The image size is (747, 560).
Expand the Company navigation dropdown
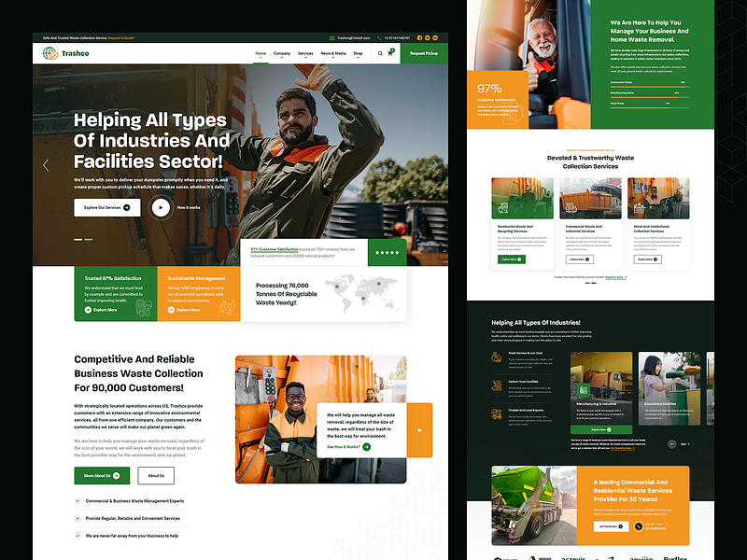(x=282, y=53)
